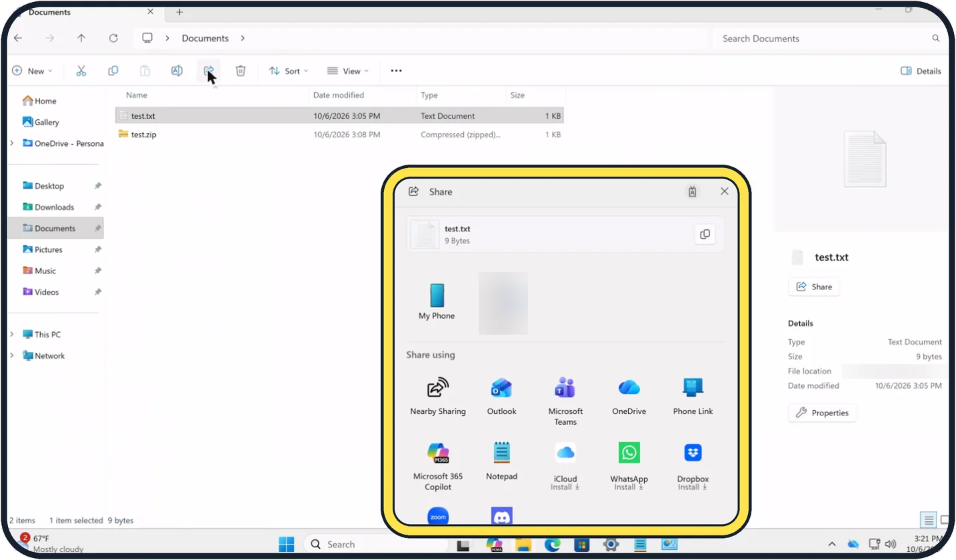Open Home in the navigation pane
Image resolution: width=956 pixels, height=560 pixels.
tap(39, 101)
